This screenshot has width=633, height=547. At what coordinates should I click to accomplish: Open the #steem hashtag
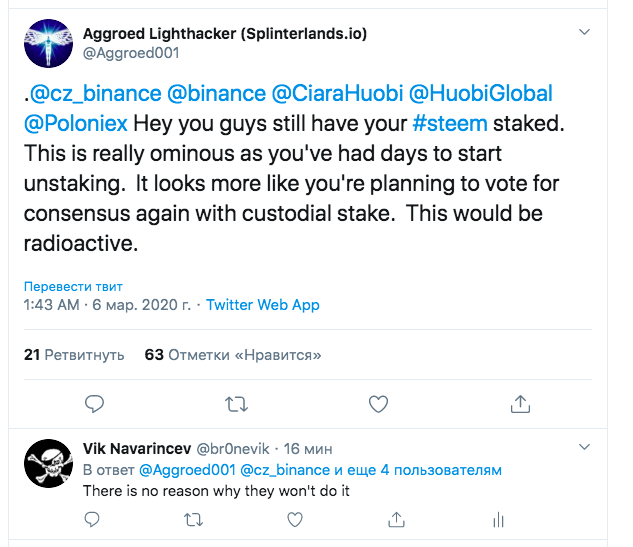(x=450, y=123)
